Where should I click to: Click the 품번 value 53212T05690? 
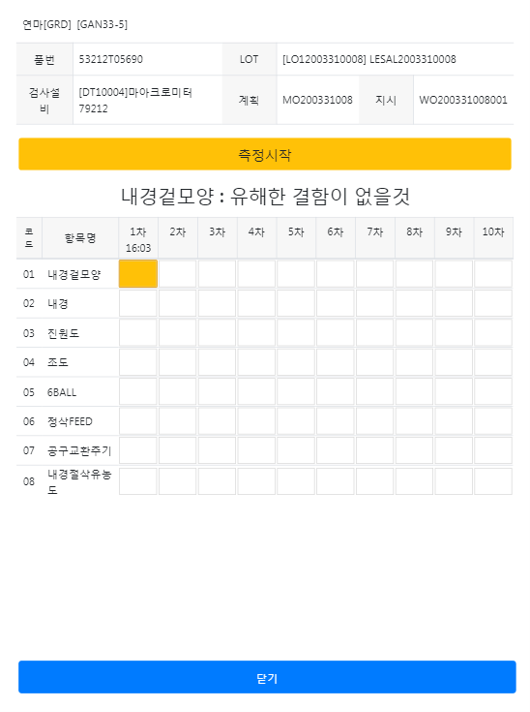click(111, 59)
